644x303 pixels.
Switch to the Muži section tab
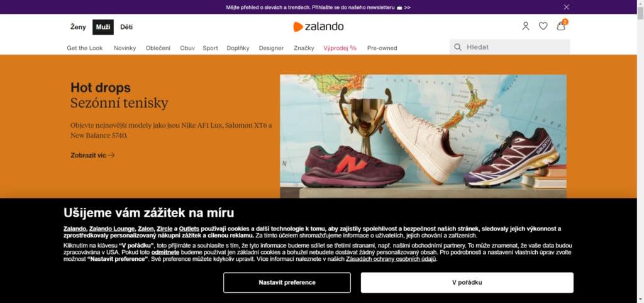(103, 27)
